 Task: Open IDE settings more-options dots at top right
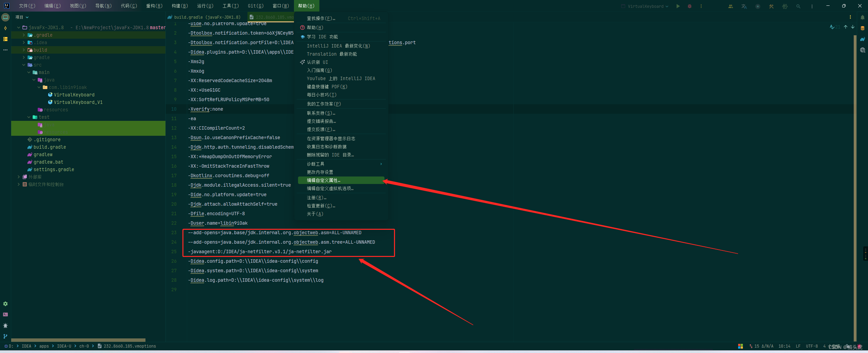point(812,6)
